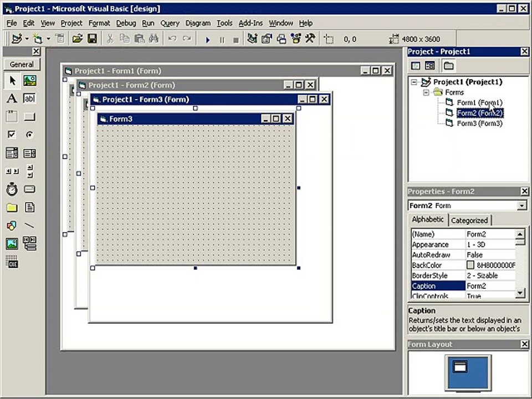Open the File menu

[x=12, y=23]
